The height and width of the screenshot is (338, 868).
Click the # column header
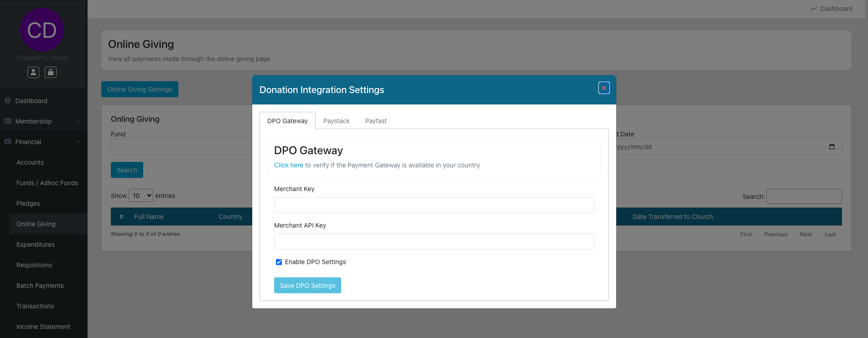121,217
